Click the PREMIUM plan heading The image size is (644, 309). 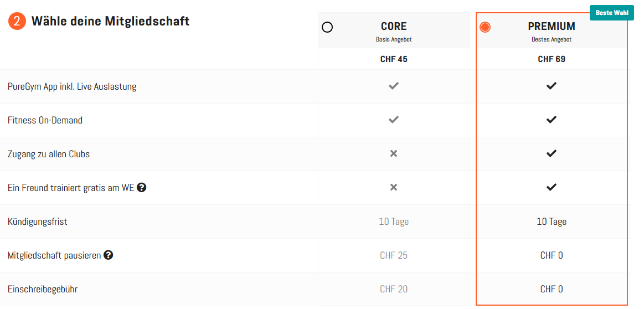[552, 27]
